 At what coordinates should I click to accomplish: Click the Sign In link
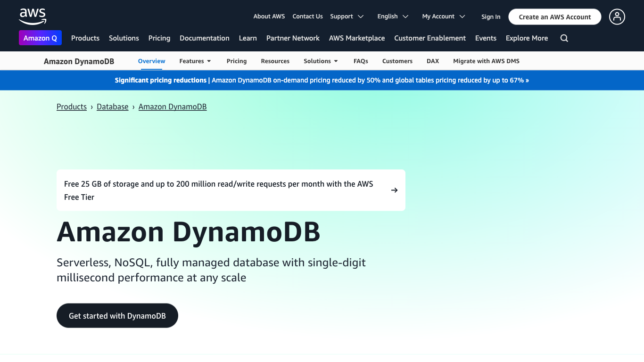491,17
